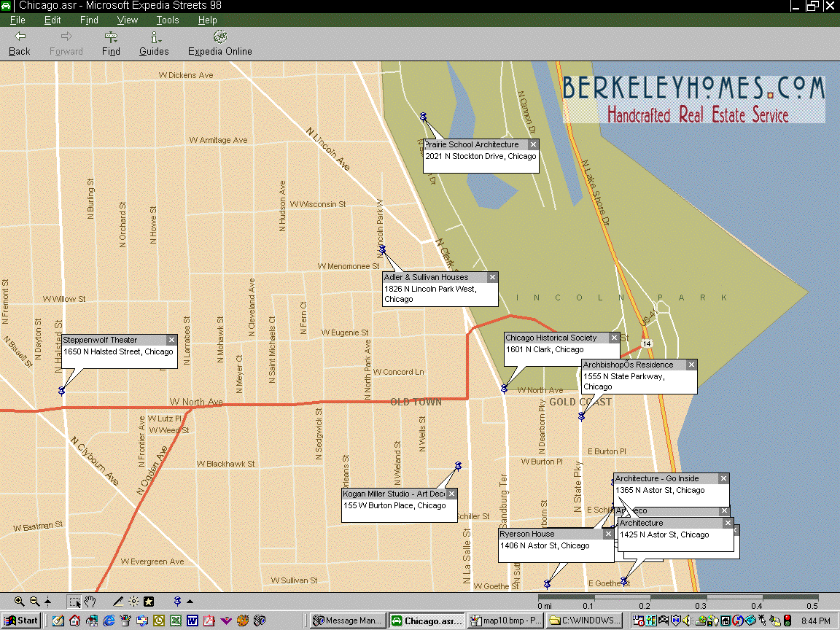Image resolution: width=840 pixels, height=630 pixels.
Task: Go Back using the toolbar arrow
Action: [20, 44]
